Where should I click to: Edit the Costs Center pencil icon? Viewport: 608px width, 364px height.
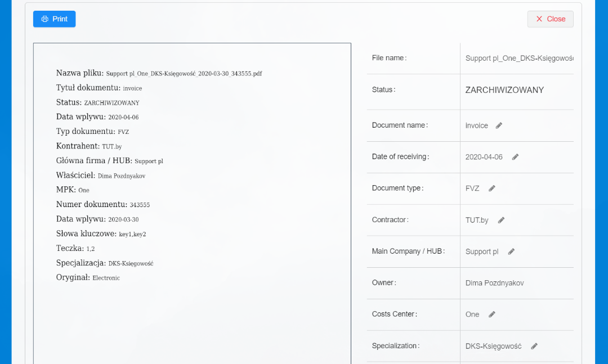(492, 314)
